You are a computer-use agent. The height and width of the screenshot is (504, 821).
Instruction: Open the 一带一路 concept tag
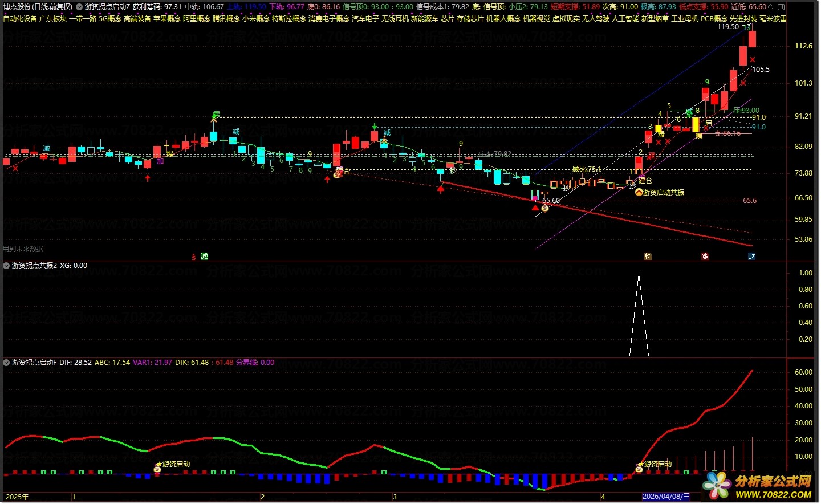pos(83,19)
